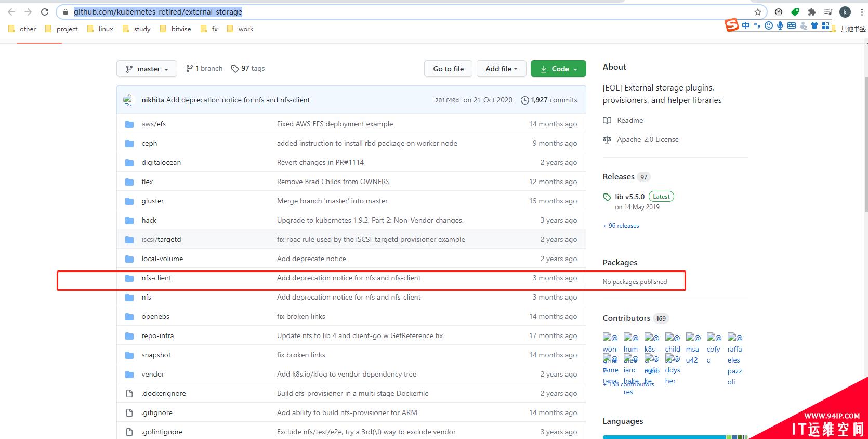868x439 pixels.
Task: Open the aws/efs folder
Action: (x=154, y=124)
